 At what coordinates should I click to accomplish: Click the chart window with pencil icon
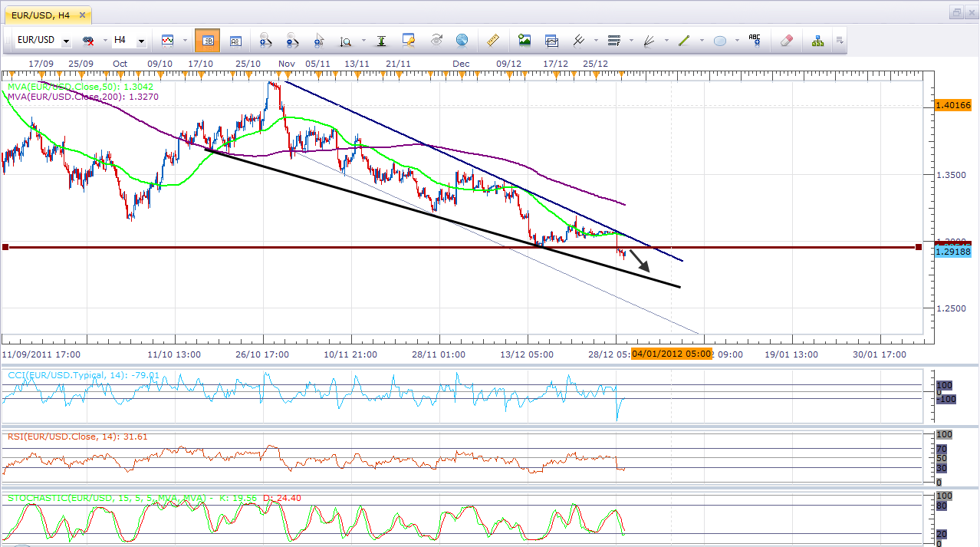click(408, 40)
